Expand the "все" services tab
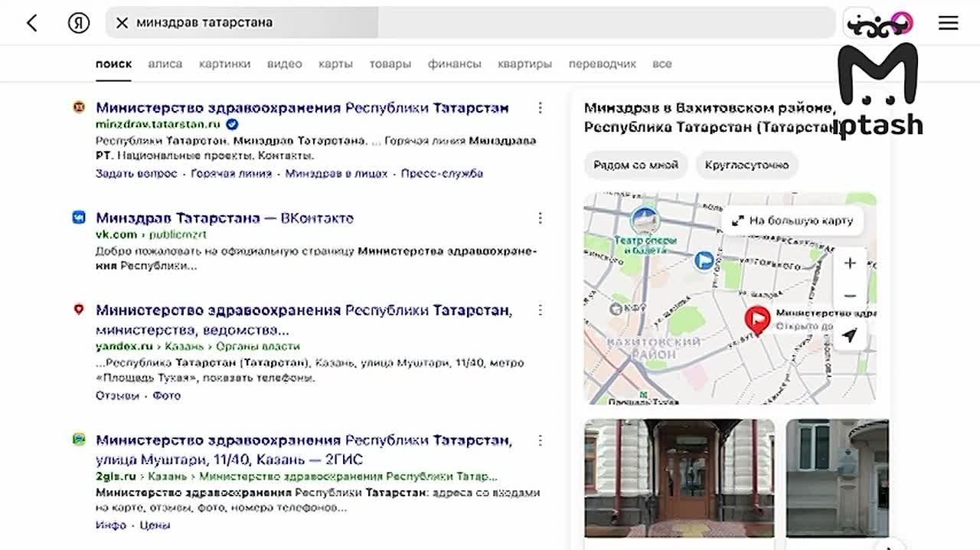Screen dimensions: 980x550 coord(661,64)
